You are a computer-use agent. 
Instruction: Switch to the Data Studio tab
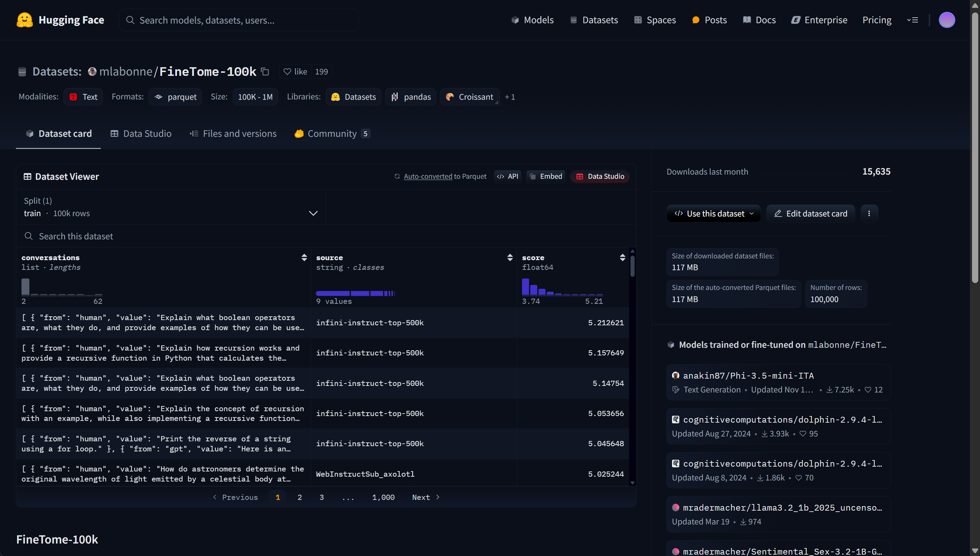coord(141,134)
